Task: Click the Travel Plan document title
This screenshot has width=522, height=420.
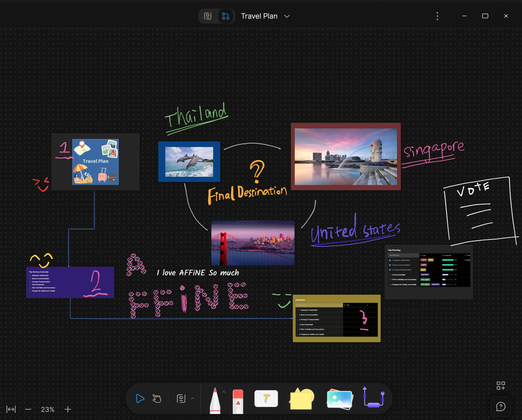Action: 259,16
